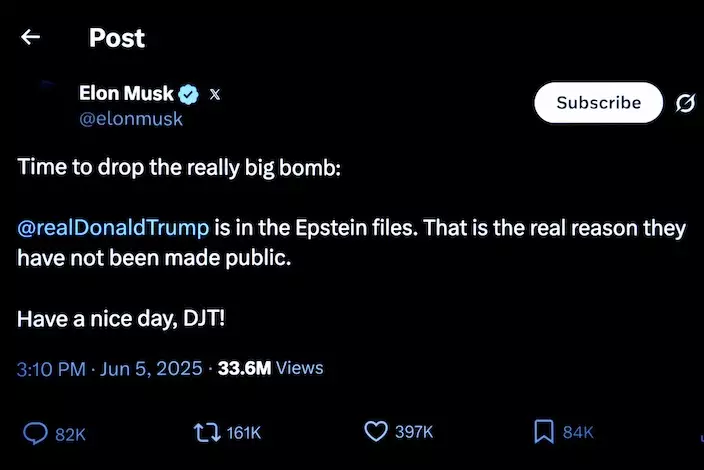Open the 3:10 PM timestamp link
704x470 pixels.
pyautogui.click(x=50, y=368)
